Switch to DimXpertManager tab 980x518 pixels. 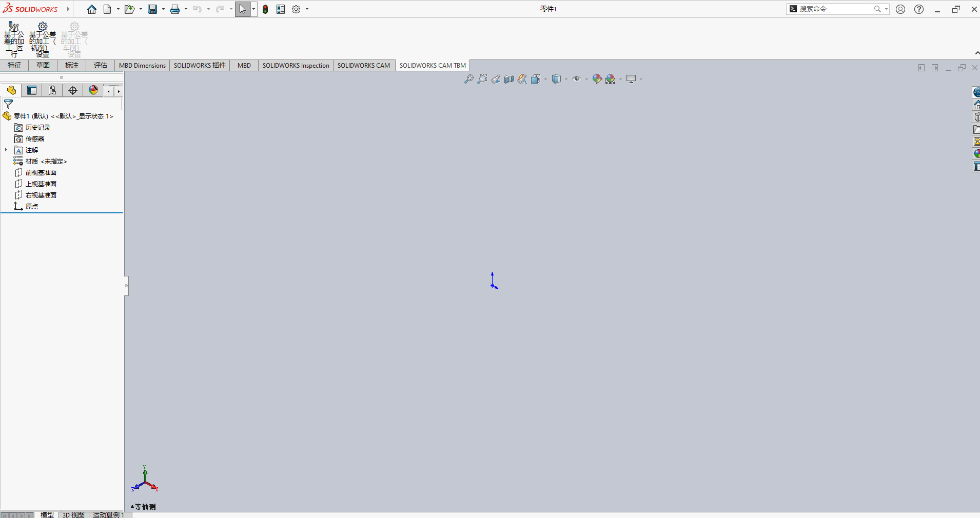tap(73, 91)
